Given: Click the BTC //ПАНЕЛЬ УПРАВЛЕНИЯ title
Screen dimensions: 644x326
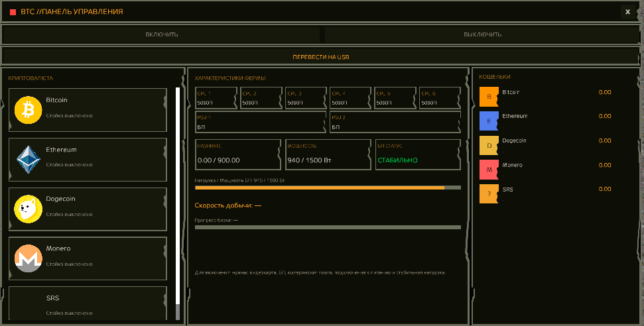Looking at the screenshot, I should 72,12.
